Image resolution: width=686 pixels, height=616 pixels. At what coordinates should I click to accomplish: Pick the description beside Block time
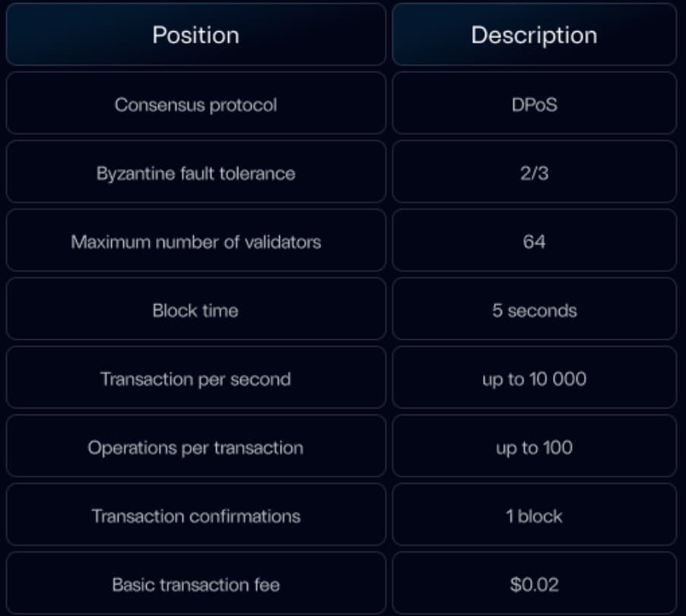pos(534,310)
